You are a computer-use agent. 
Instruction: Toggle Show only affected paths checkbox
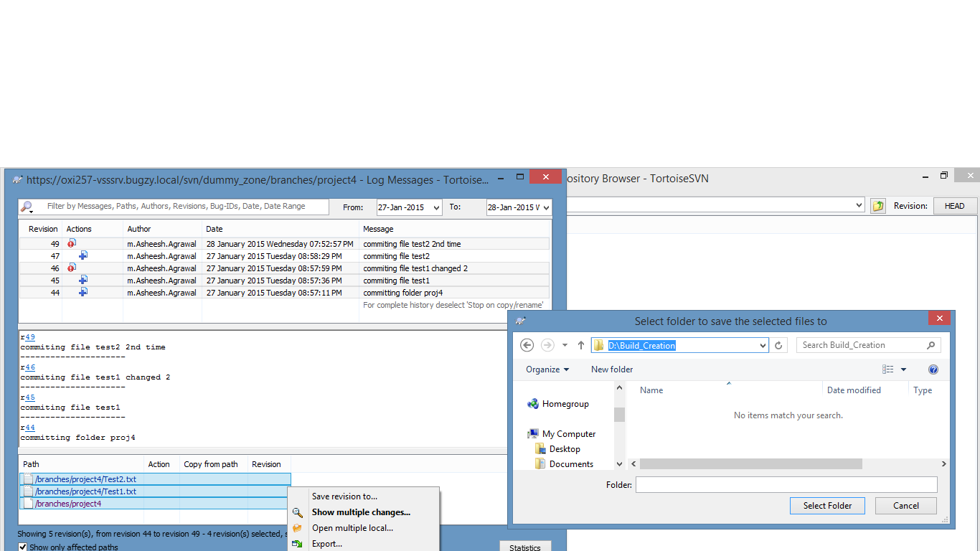(23, 547)
